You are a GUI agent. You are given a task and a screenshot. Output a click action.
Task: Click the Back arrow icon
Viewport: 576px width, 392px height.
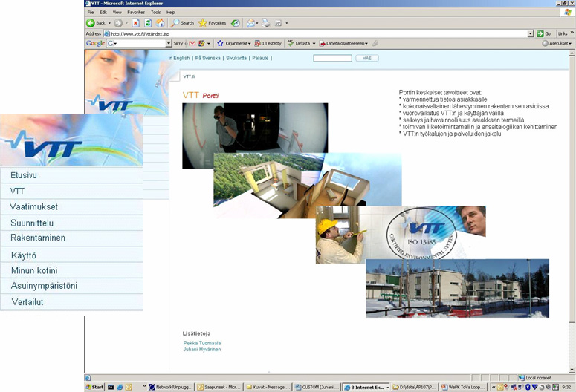pos(91,23)
